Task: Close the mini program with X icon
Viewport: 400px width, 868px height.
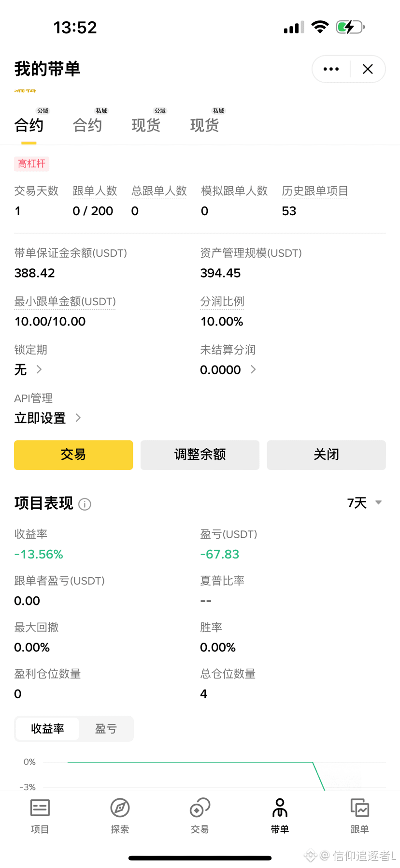Action: pos(368,69)
